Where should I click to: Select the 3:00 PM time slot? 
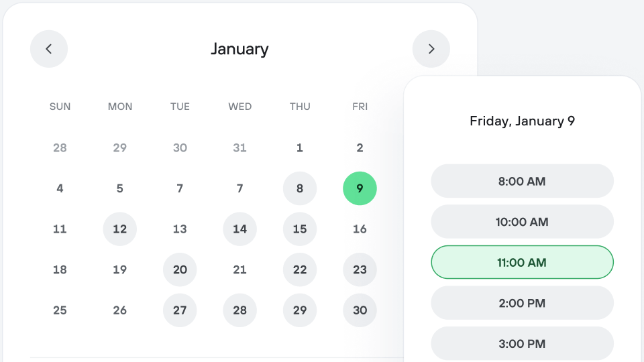click(522, 344)
